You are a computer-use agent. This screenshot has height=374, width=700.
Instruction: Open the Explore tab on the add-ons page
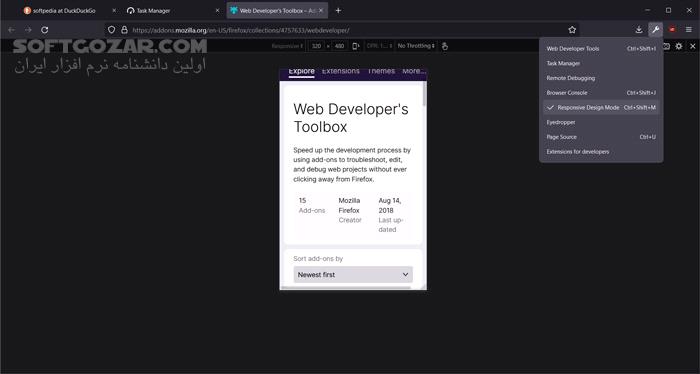(301, 71)
